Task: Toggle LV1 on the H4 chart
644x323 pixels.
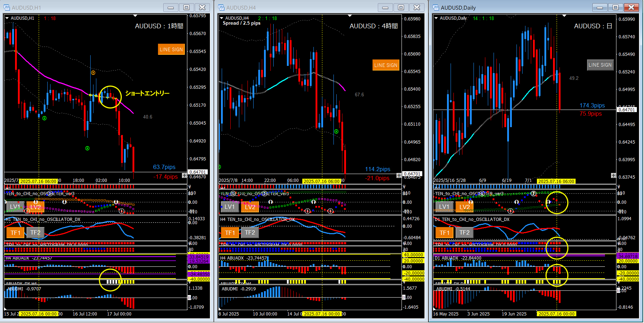Action: point(230,207)
